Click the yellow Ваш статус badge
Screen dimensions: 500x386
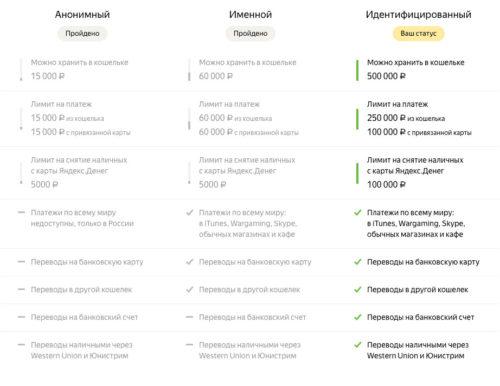[418, 34]
